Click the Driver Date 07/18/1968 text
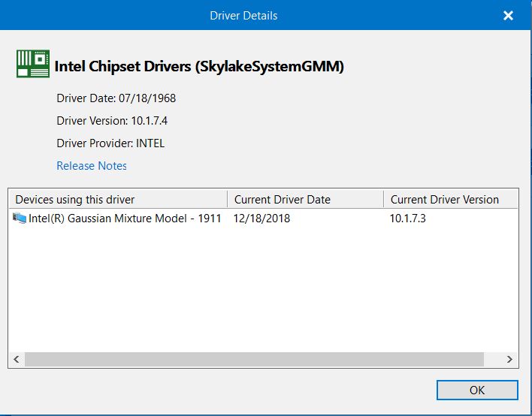 [116, 98]
